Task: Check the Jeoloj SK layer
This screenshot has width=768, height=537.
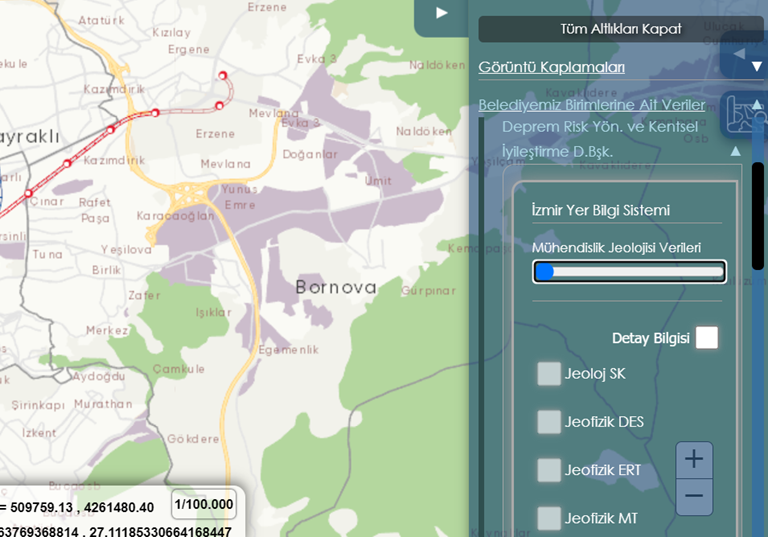Action: 549,374
